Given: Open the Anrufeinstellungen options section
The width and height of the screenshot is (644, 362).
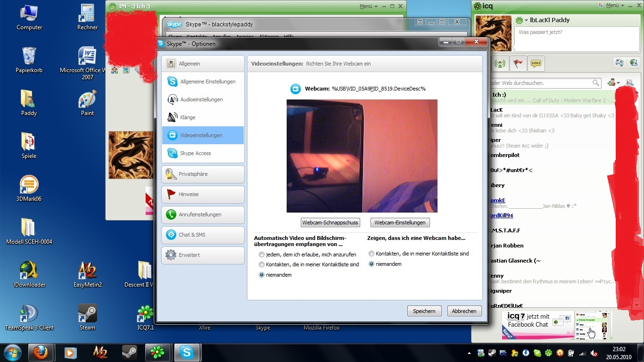Looking at the screenshot, I should [x=203, y=214].
